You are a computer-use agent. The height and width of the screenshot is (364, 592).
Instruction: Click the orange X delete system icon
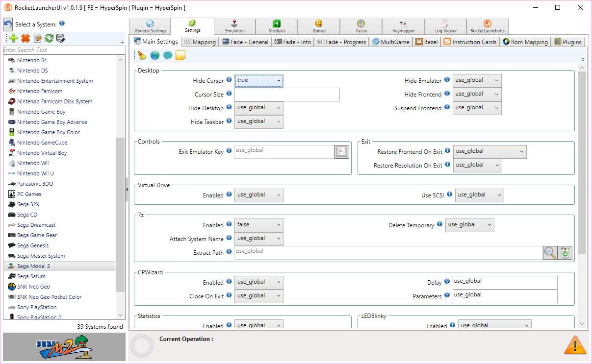click(26, 38)
